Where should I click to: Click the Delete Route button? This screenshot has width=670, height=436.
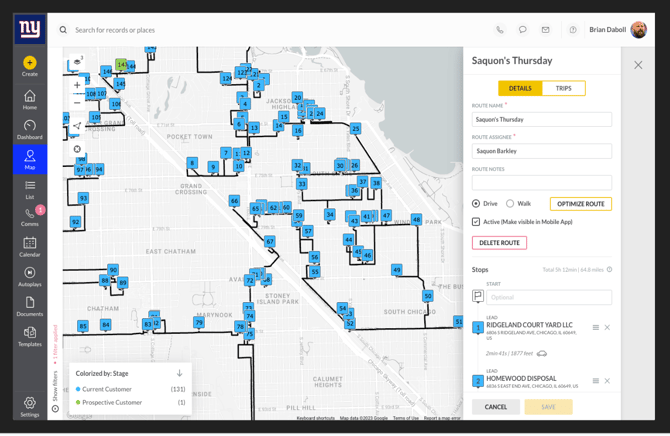tap(499, 243)
